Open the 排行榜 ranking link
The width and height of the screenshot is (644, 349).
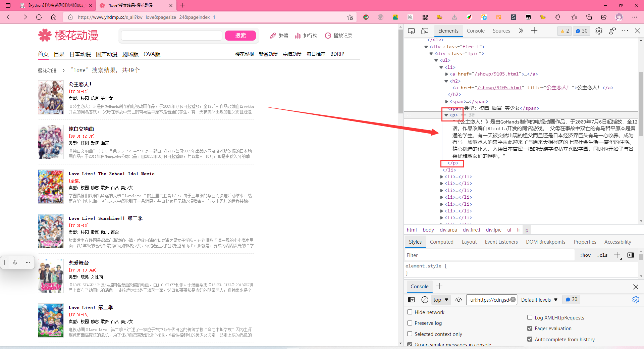(306, 36)
